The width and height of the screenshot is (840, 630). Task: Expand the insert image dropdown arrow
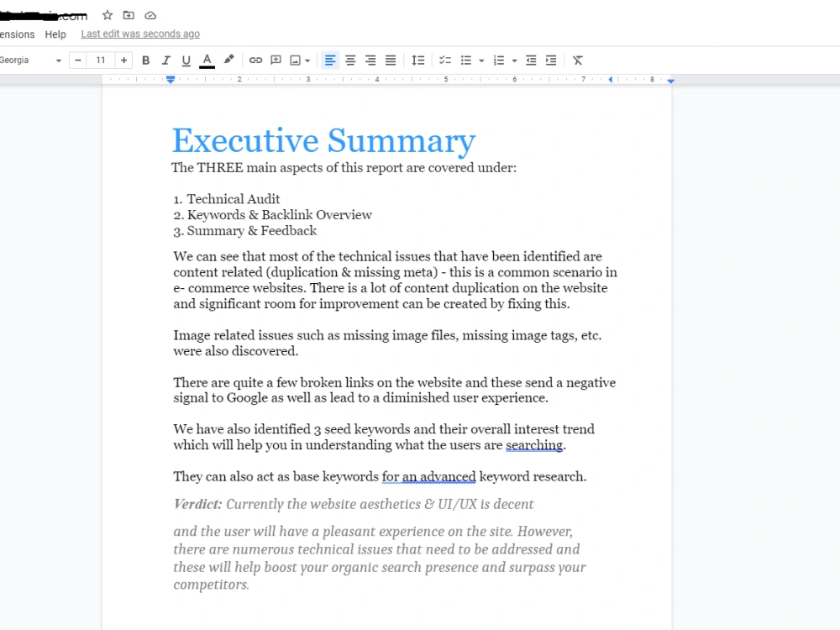307,60
